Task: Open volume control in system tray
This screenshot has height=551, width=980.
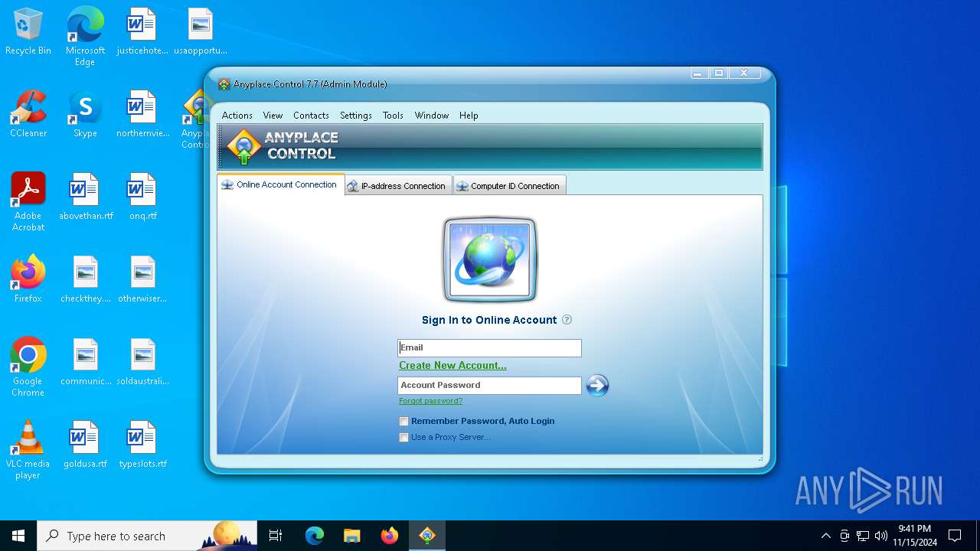Action: 881,536
